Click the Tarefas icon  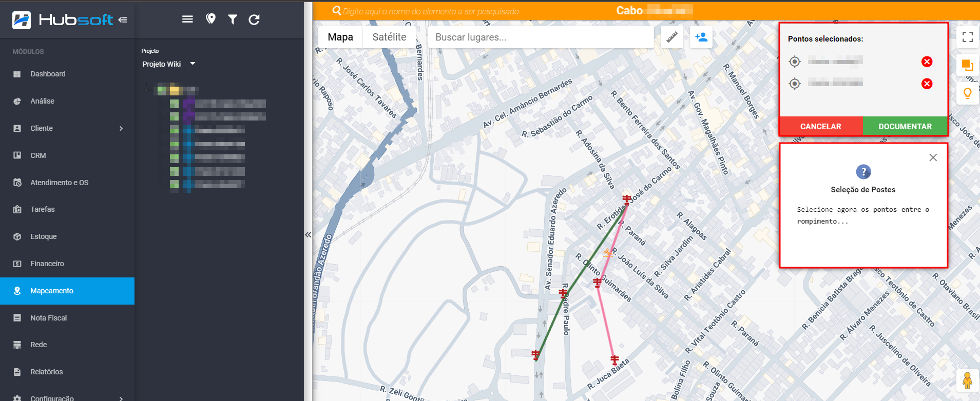(17, 209)
